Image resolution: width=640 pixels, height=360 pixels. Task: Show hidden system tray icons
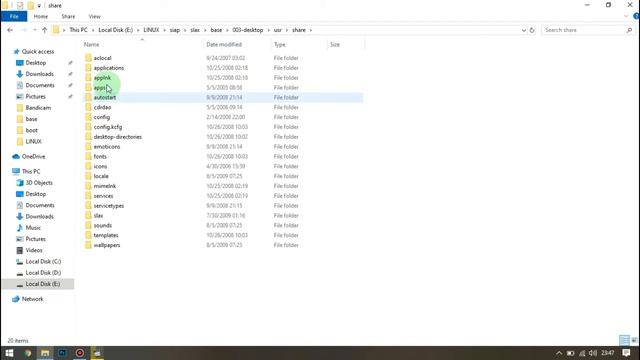pyautogui.click(x=559, y=353)
